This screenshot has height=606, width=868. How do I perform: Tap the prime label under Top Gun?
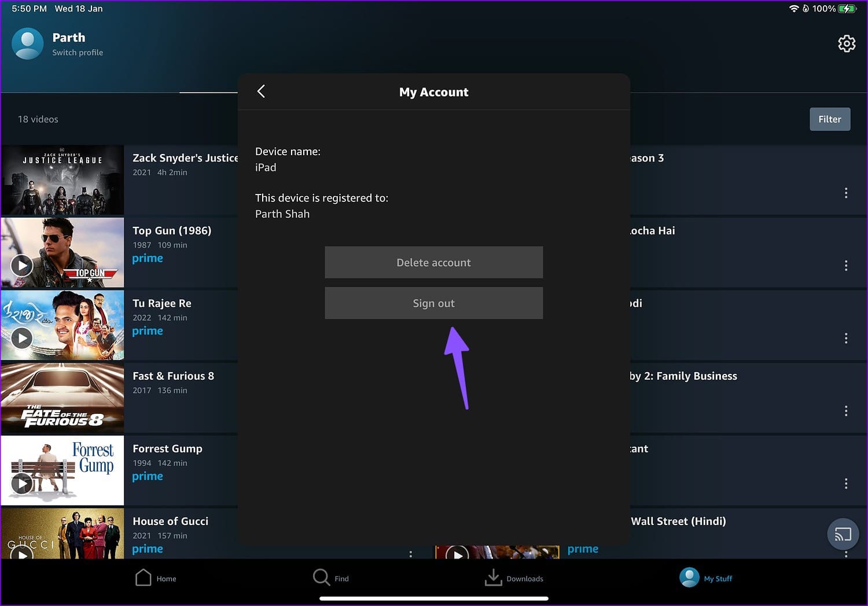pos(148,258)
